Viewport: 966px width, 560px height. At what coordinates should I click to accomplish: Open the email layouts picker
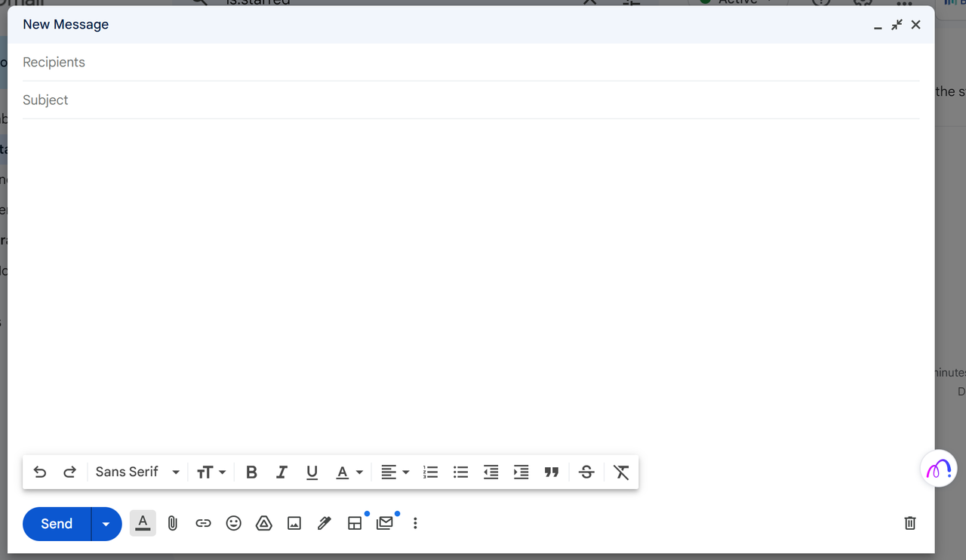(x=355, y=523)
